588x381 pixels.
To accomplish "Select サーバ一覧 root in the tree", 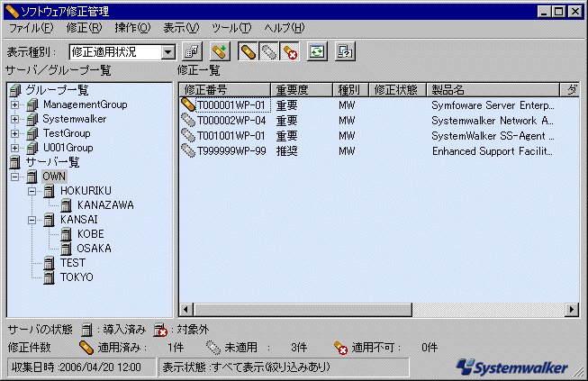I will pos(52,162).
